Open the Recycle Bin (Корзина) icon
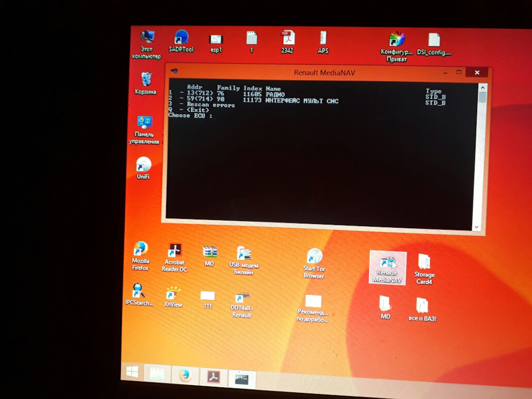This screenshot has height=399, width=532. (146, 80)
